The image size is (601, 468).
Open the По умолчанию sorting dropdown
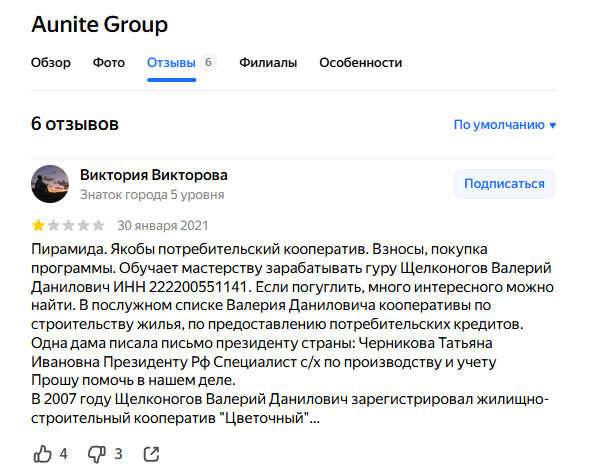pos(505,125)
